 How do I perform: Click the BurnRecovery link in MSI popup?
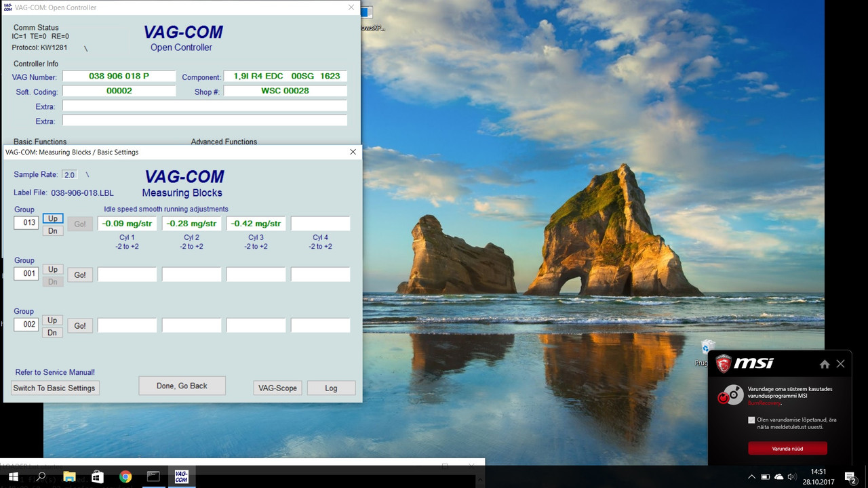(764, 403)
